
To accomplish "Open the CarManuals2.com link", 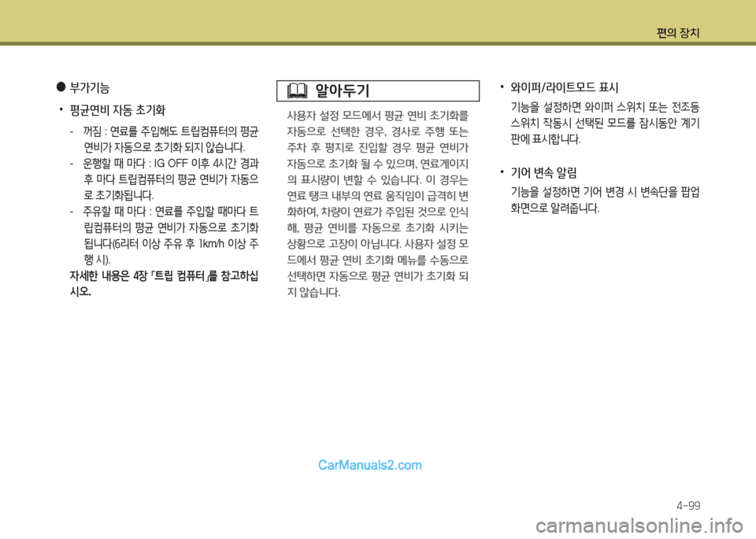I will pyautogui.click(x=370, y=465).
